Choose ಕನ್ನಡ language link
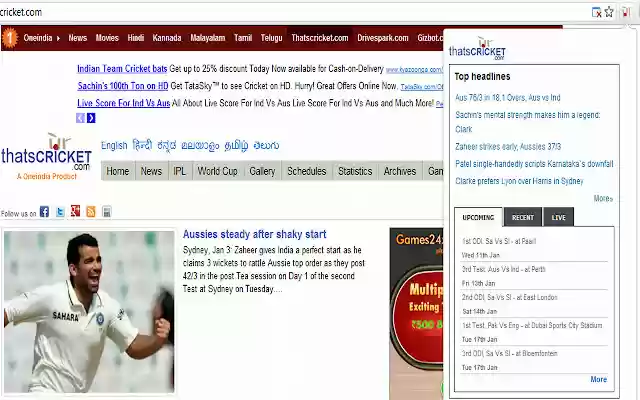 (x=167, y=145)
